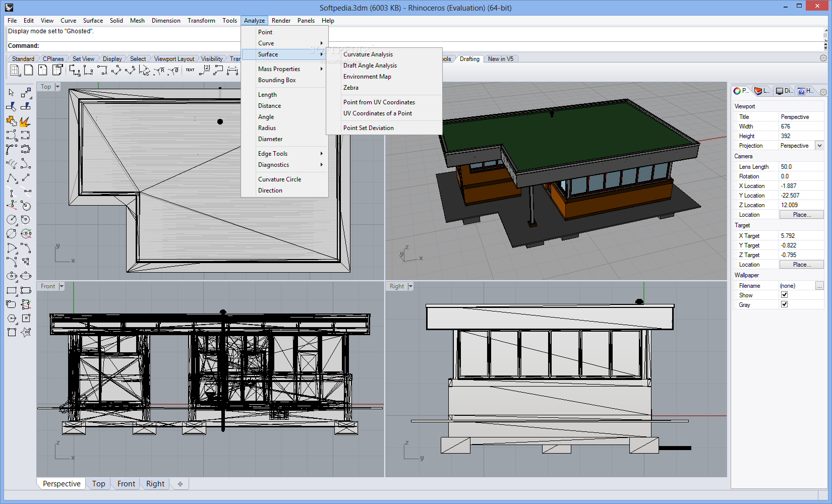This screenshot has width=832, height=504.
Task: Select Curvature Analysis from Surface submenu
Action: click(x=384, y=54)
